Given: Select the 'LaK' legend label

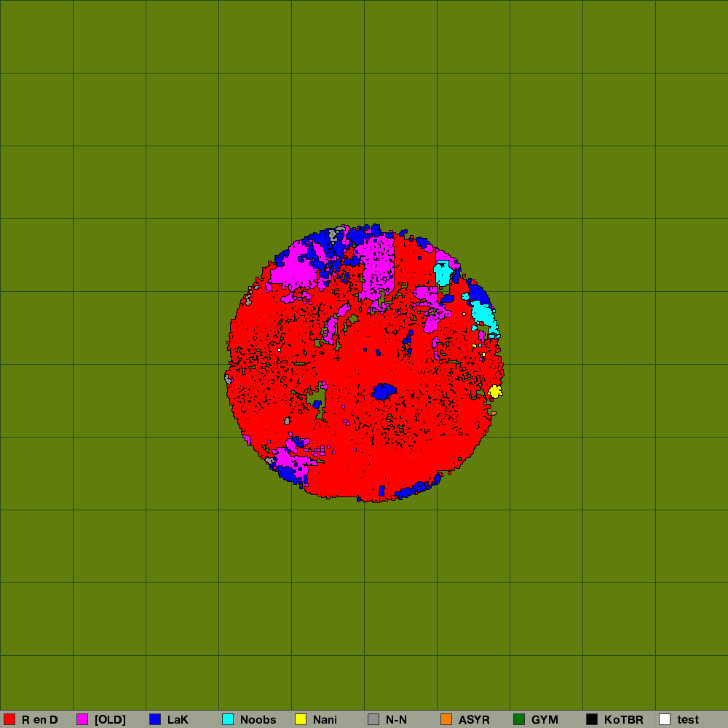Looking at the screenshot, I should pyautogui.click(x=178, y=720).
